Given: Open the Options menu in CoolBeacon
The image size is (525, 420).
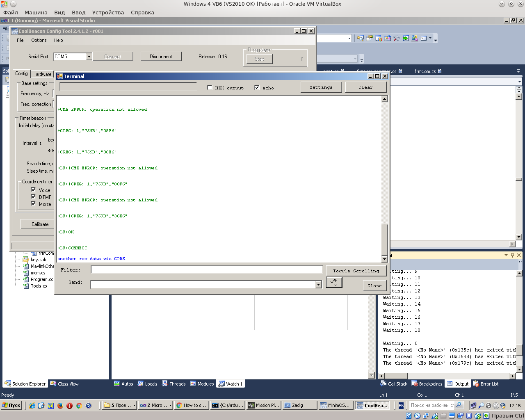Looking at the screenshot, I should tap(39, 40).
